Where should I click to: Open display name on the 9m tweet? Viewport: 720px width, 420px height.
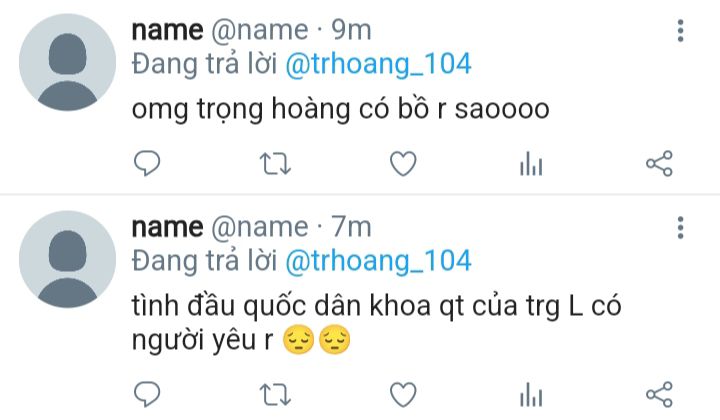coord(167,30)
